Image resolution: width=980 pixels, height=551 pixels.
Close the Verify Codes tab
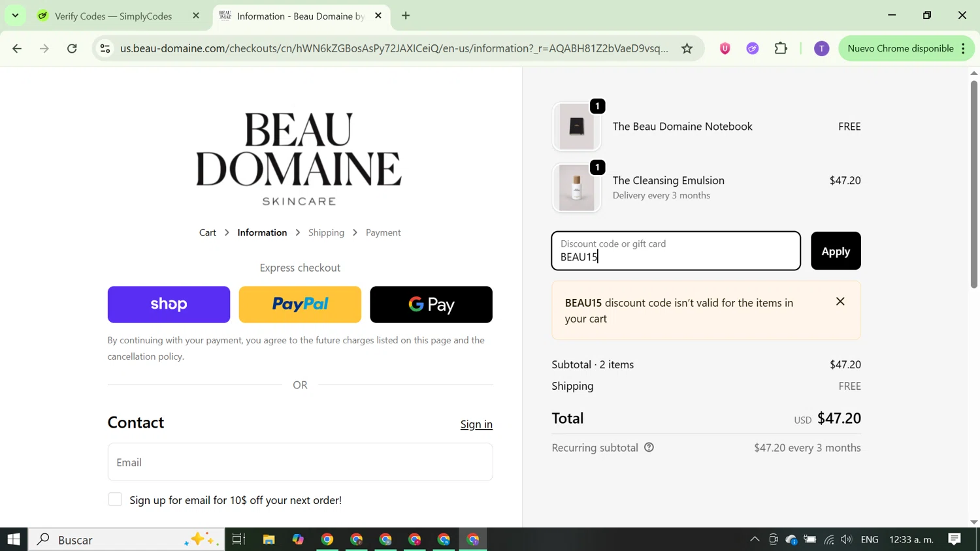[x=196, y=16]
